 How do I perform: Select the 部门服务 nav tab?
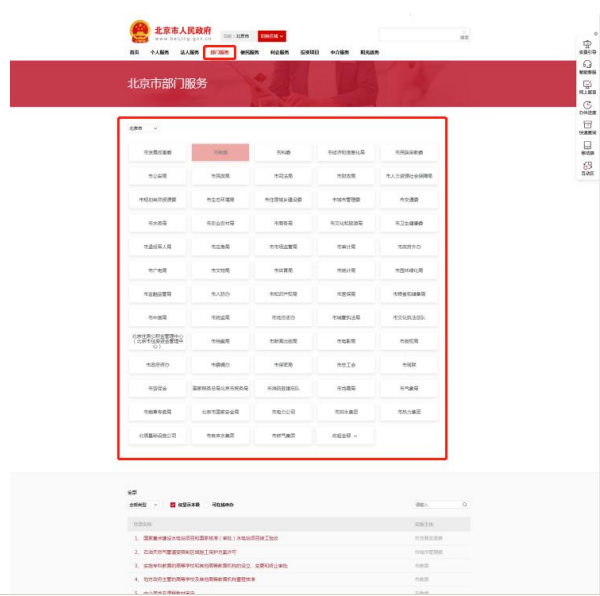[219, 52]
